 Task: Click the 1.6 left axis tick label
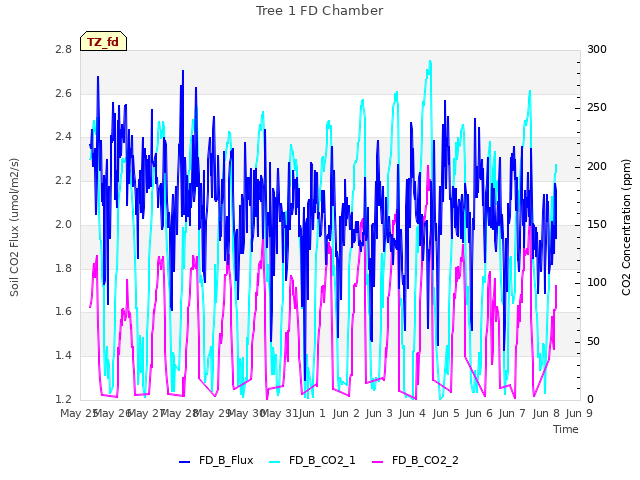[x=63, y=311]
